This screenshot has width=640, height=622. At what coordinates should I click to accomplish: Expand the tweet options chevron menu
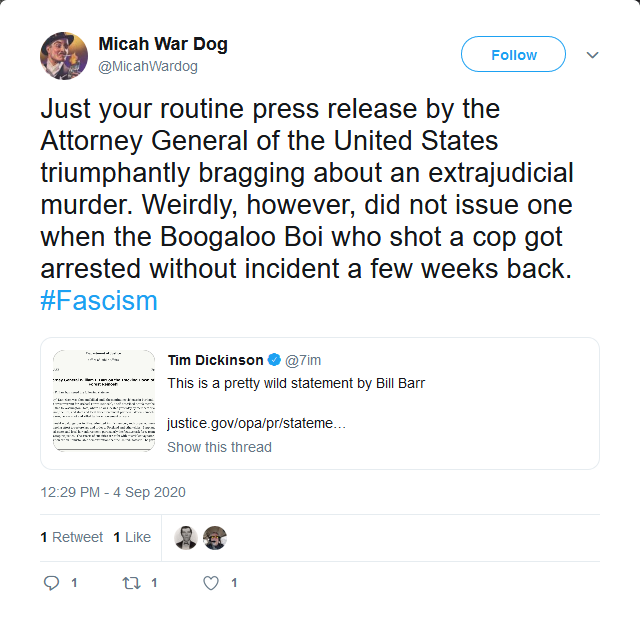point(592,55)
